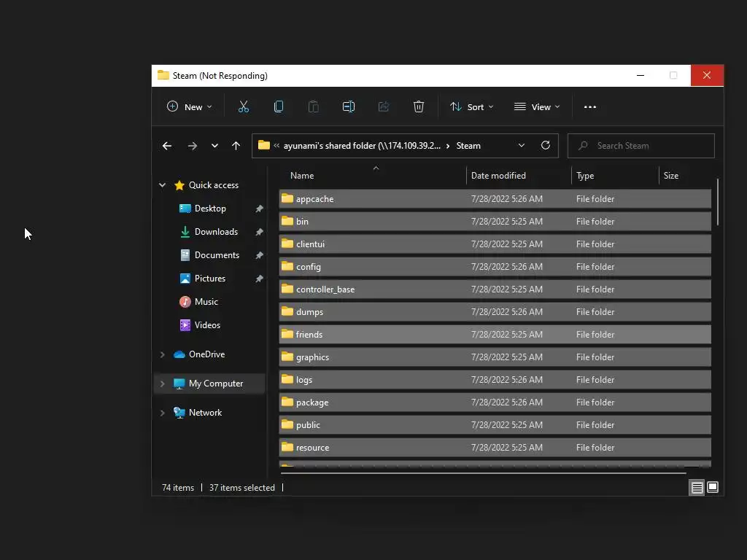Open the View options dropdown
This screenshot has width=747, height=560.
537,106
